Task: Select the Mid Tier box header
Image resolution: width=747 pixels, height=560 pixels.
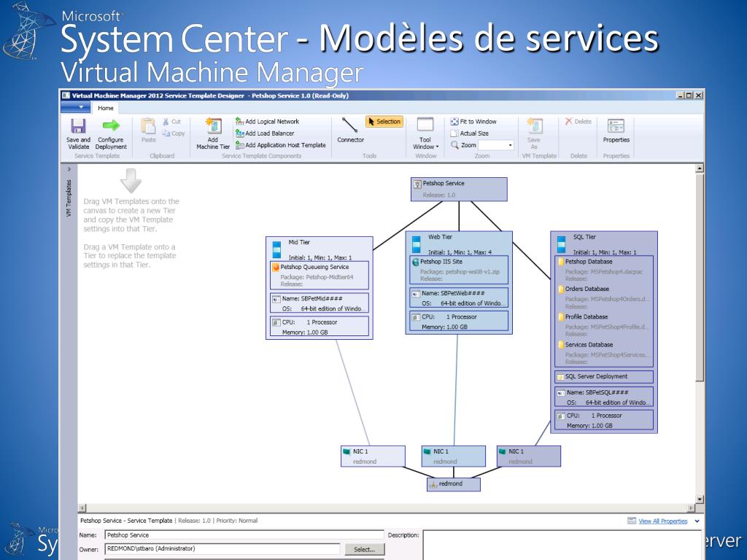Action: tap(320, 248)
